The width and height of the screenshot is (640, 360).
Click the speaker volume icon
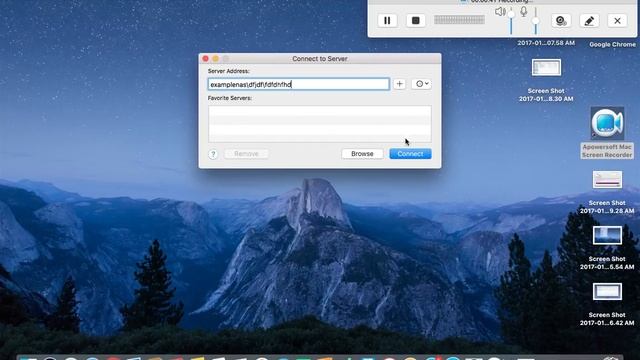(x=500, y=11)
